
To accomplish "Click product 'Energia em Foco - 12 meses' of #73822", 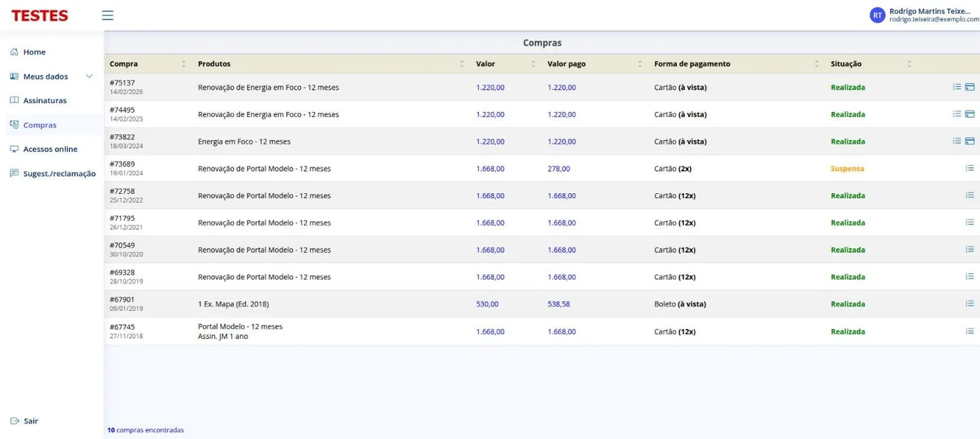I will pos(244,141).
